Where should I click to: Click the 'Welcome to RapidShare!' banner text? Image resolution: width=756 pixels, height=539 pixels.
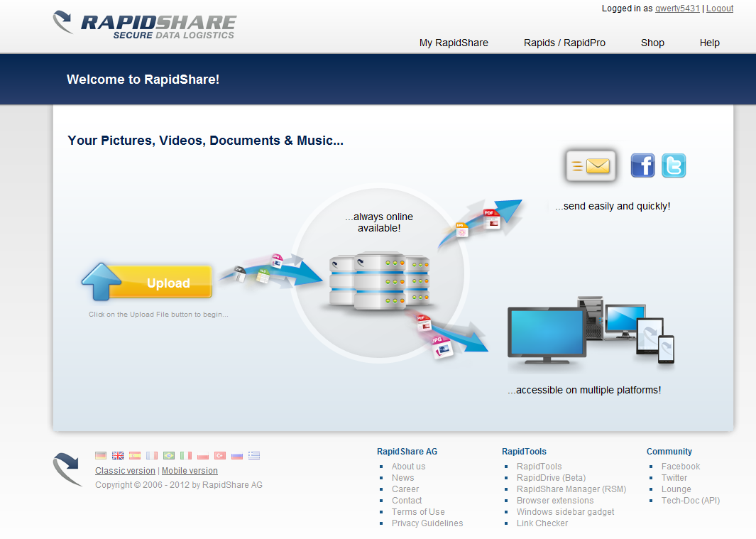(143, 79)
